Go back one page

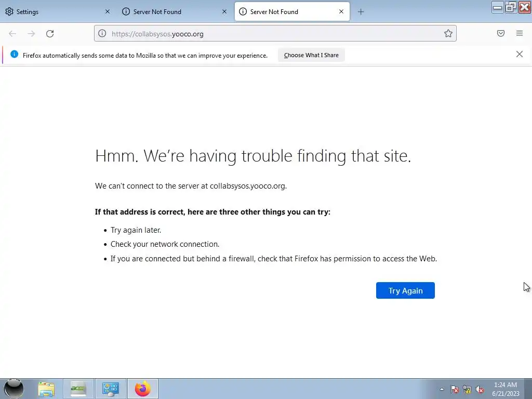point(12,34)
